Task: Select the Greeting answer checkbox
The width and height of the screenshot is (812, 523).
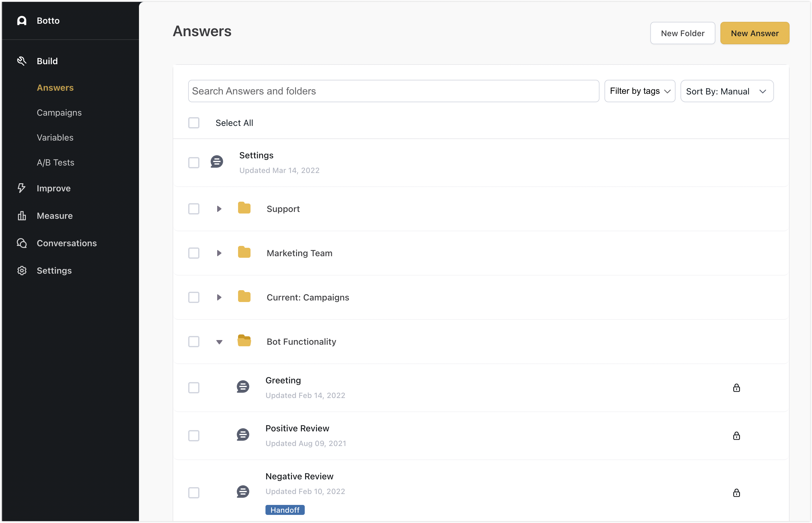Action: tap(194, 388)
